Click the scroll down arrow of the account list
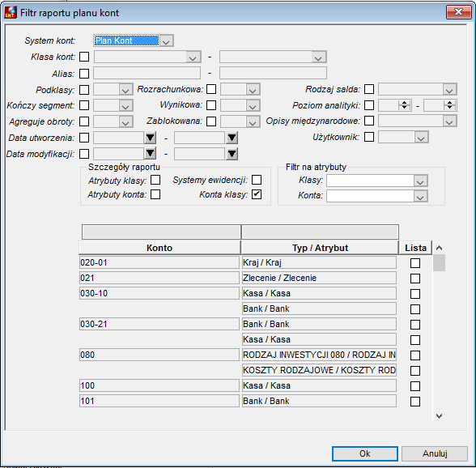Viewport: 476px width, 468px height. 439,415
